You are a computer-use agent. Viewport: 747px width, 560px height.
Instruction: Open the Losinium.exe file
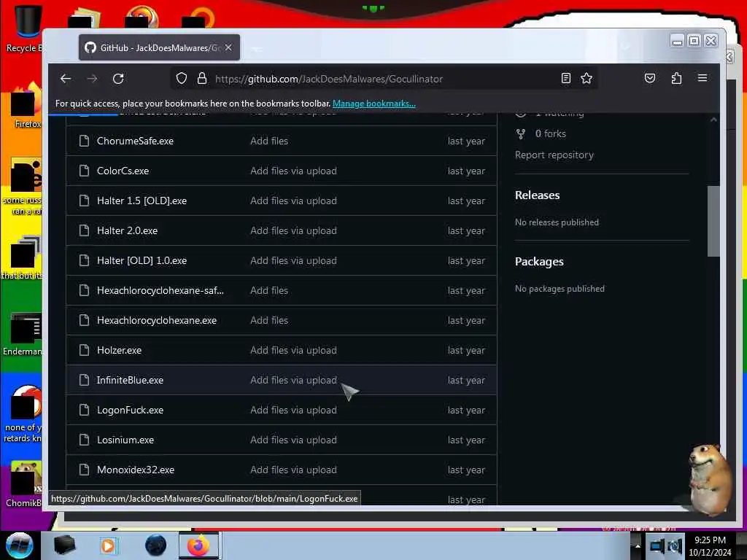tap(125, 440)
